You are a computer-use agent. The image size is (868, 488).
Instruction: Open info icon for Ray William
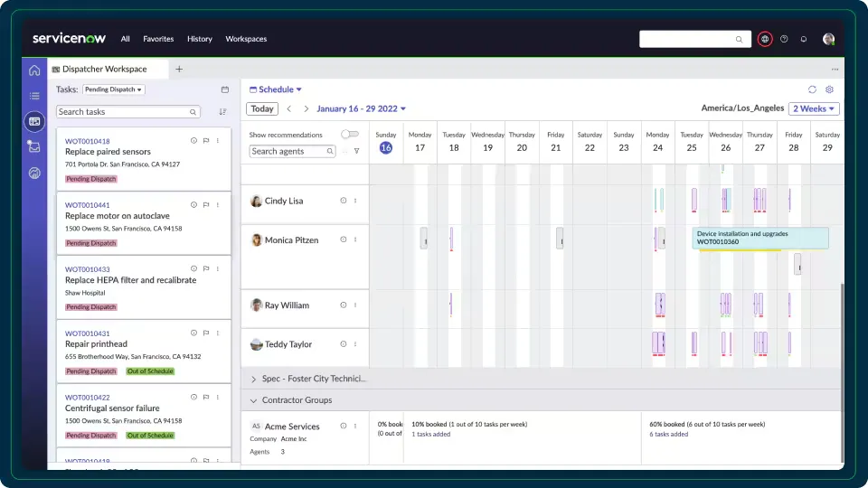tap(344, 305)
